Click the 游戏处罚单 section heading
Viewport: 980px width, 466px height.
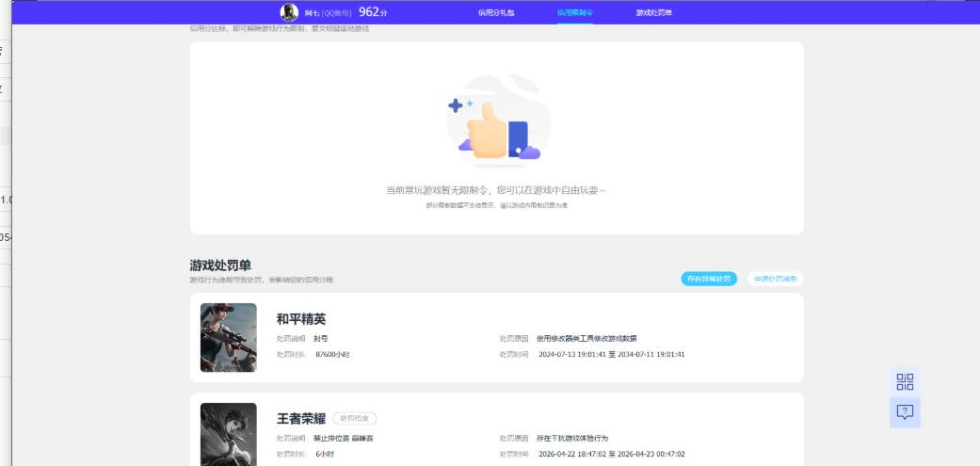tap(220, 265)
